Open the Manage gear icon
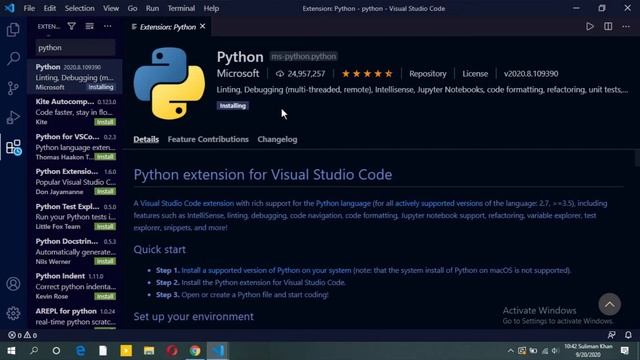640x360 pixels. pos(13,313)
